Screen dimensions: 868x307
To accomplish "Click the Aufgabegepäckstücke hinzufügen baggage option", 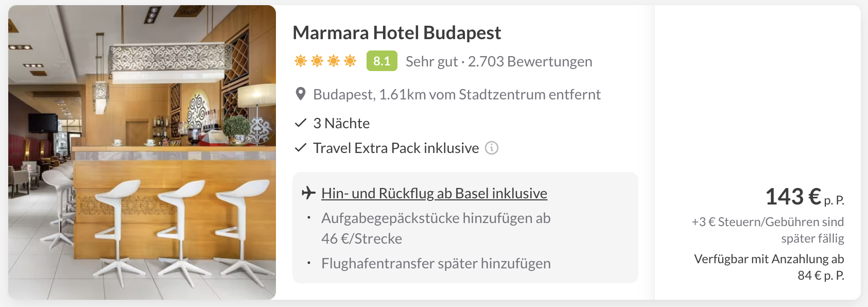I will tap(436, 228).
